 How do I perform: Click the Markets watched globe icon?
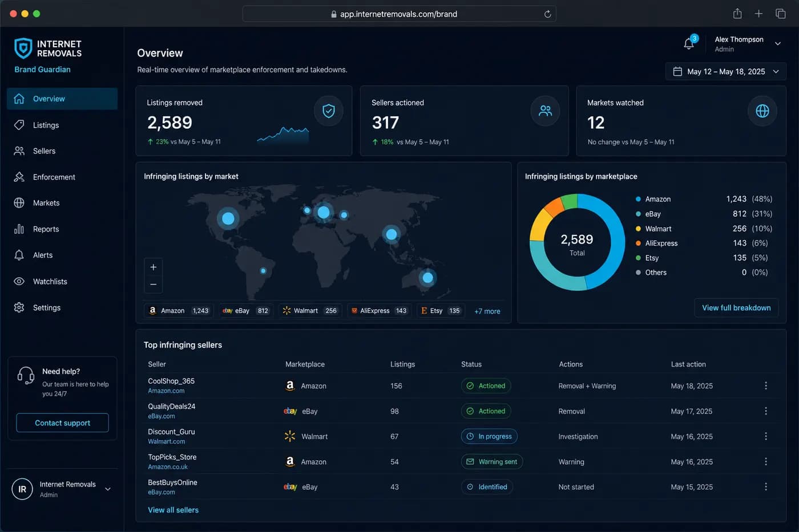tap(762, 111)
